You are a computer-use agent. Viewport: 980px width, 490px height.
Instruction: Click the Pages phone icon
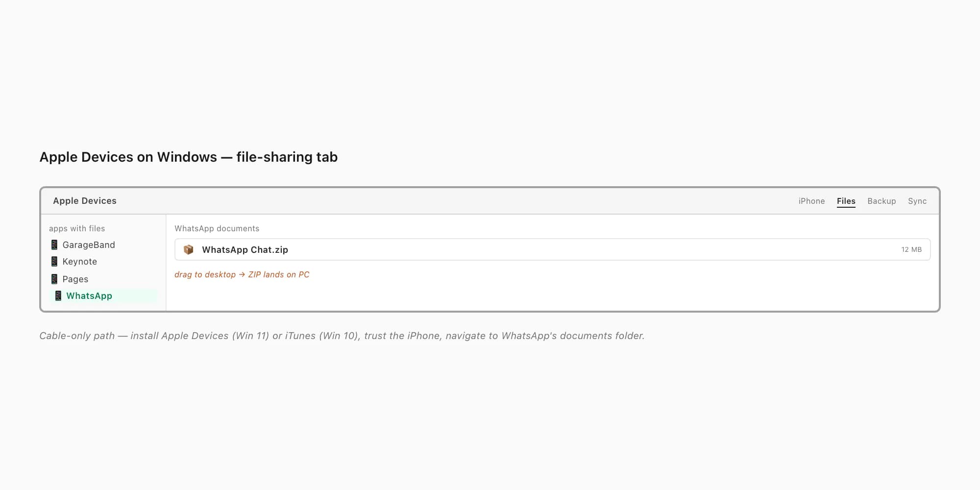pos(54,279)
